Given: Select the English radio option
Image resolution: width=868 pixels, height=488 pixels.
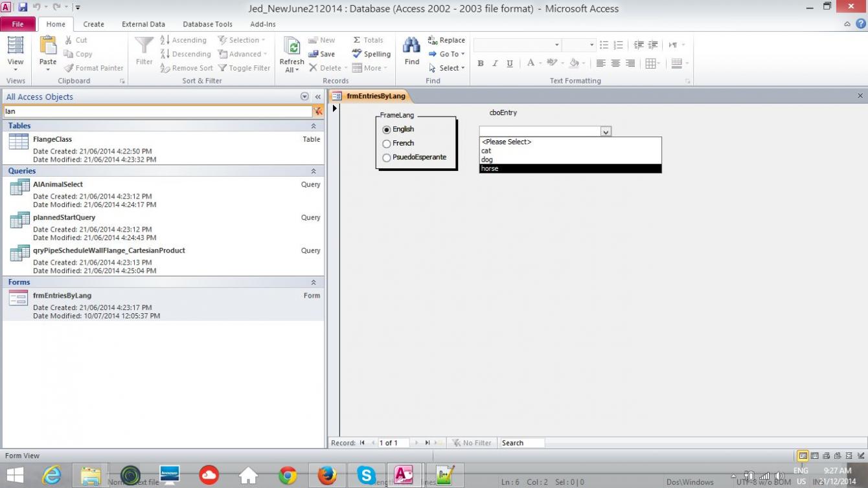Looking at the screenshot, I should 387,129.
